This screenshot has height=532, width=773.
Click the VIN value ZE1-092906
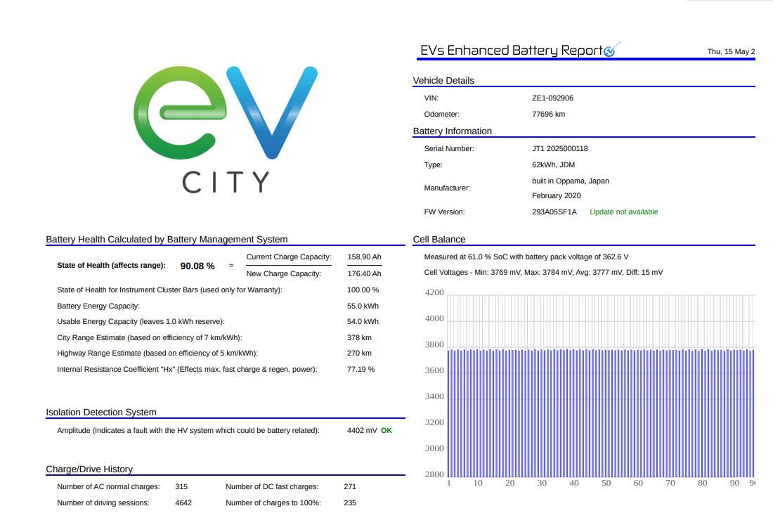coord(552,98)
